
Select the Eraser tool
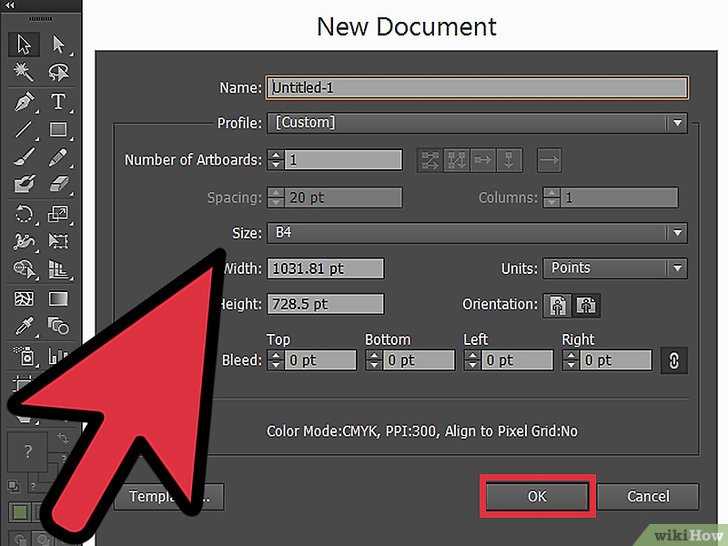click(x=58, y=184)
